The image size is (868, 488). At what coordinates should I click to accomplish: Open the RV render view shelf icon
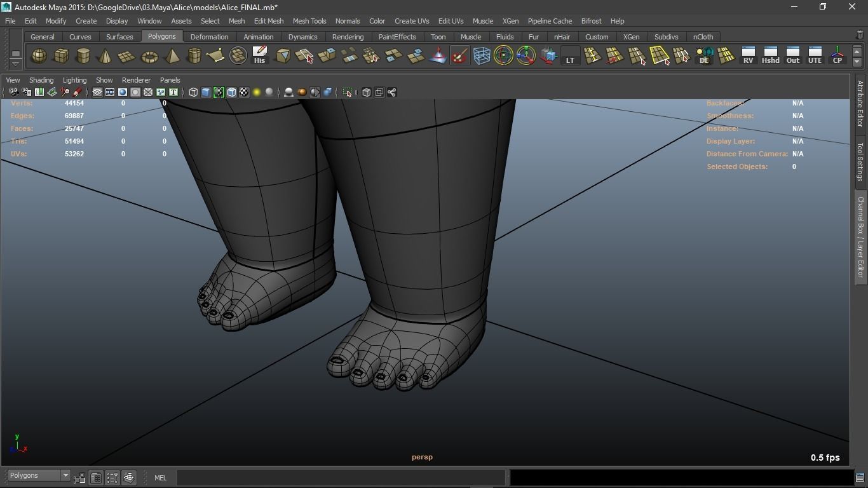(x=748, y=56)
